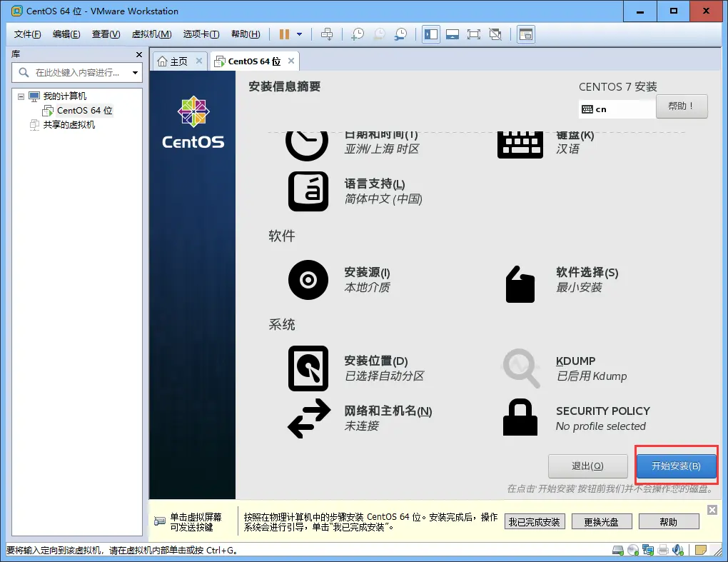Click the 安装位置(D) label

[x=376, y=361]
